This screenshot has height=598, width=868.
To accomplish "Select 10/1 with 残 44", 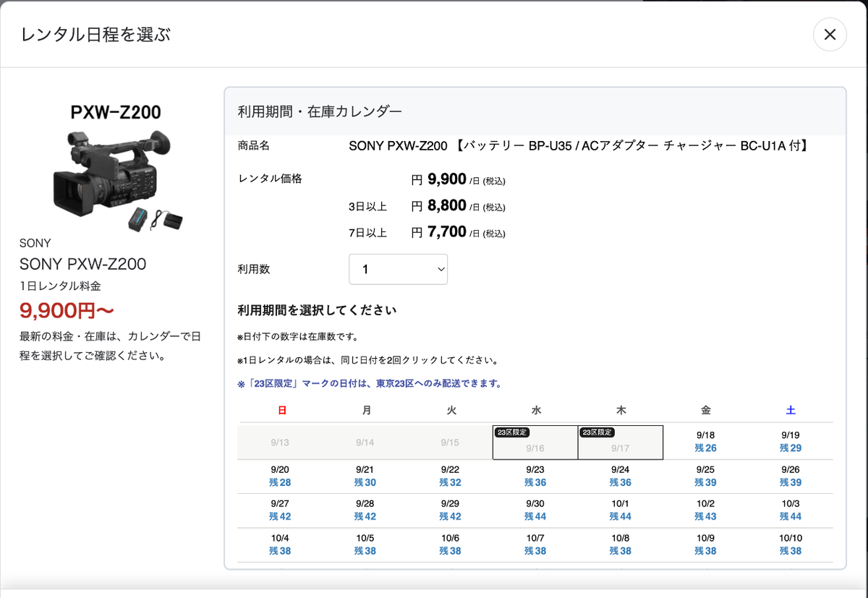I will 620,510.
